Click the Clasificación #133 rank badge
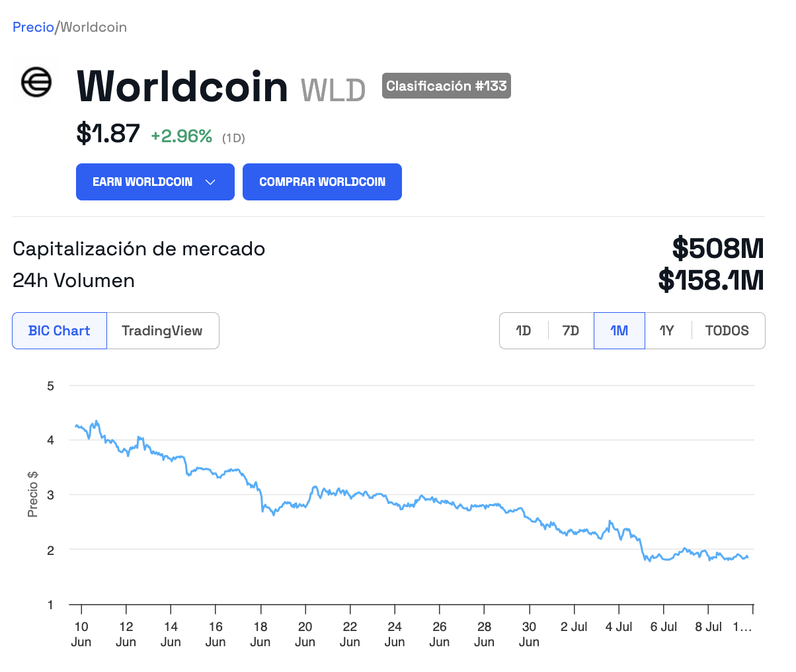Viewport: 796px width, 672px height. pyautogui.click(x=446, y=86)
